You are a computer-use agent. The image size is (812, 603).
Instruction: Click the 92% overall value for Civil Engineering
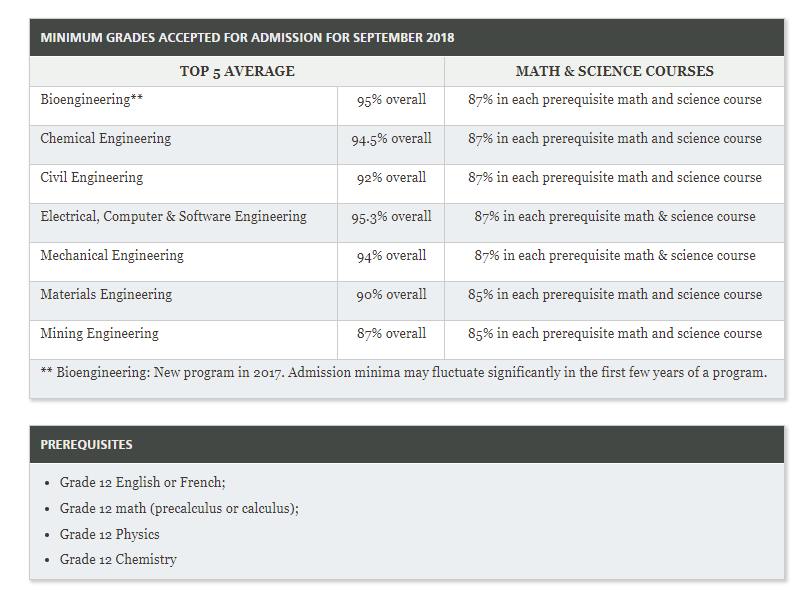[x=391, y=178]
